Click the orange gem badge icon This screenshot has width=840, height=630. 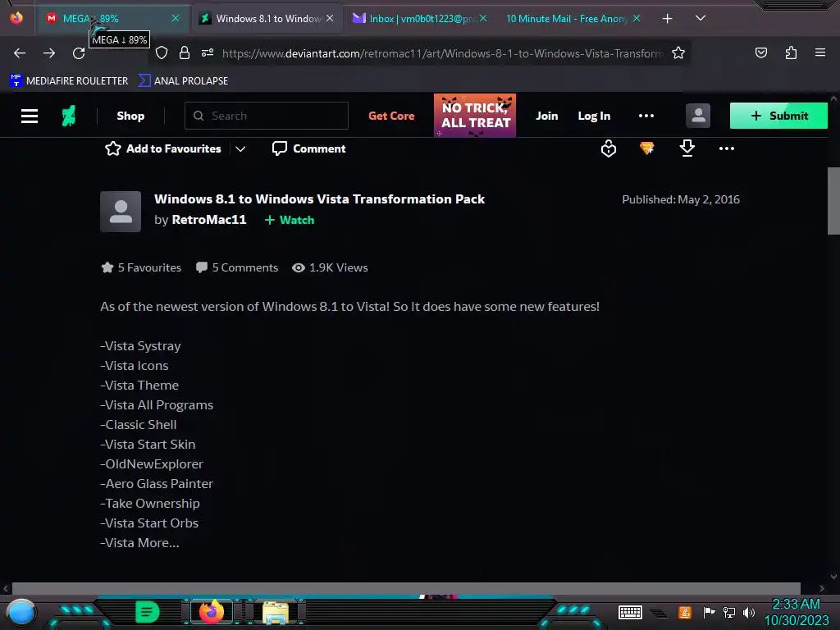(x=647, y=148)
